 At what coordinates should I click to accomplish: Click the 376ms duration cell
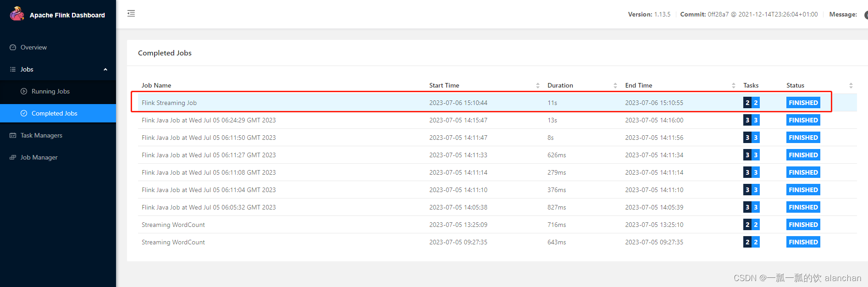[557, 190]
